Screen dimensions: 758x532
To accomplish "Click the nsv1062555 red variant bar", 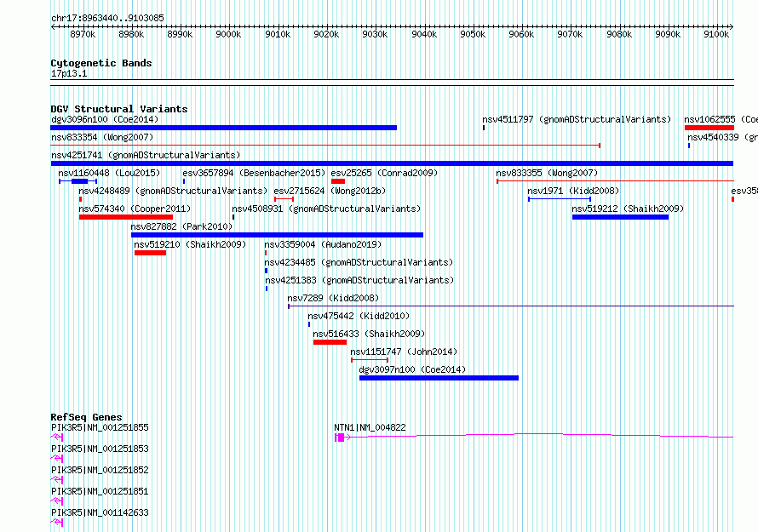I will click(709, 128).
